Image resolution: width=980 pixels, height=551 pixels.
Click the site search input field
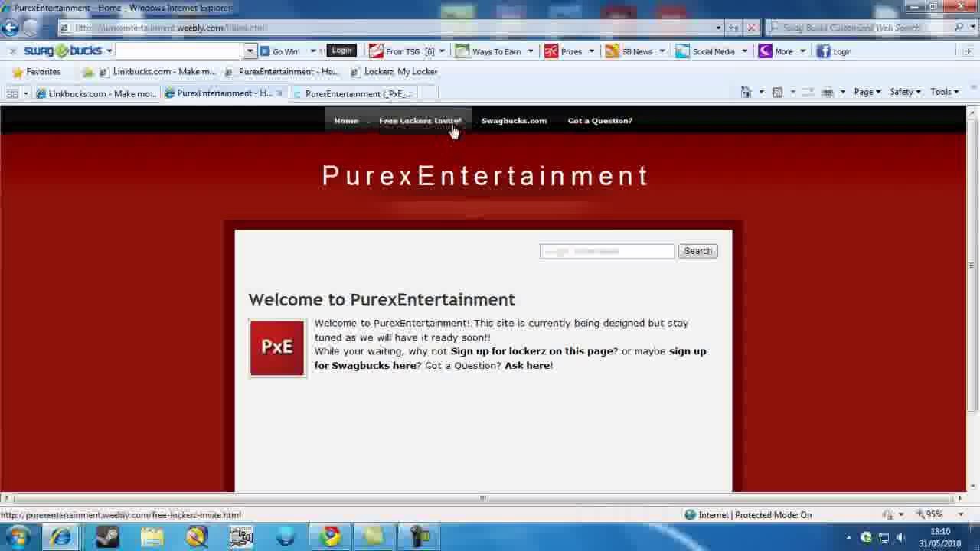click(x=607, y=251)
